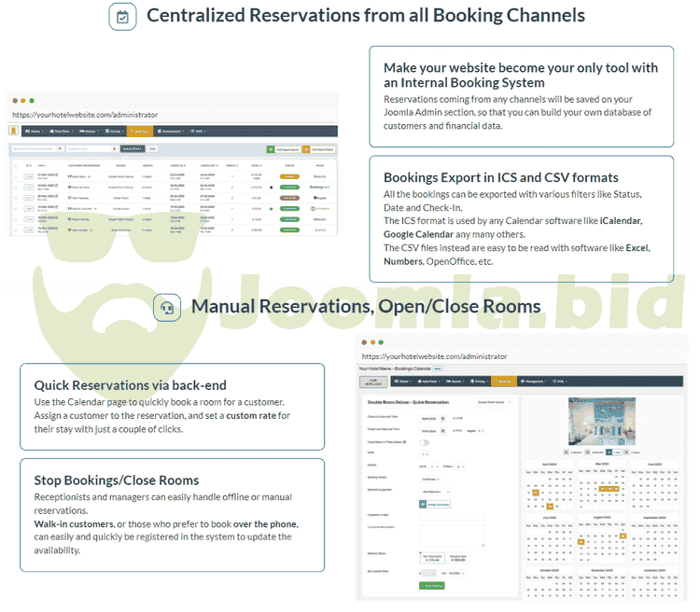Open the highlighted orange tab in bookings list menu
The height and width of the screenshot is (612, 700).
(x=139, y=132)
